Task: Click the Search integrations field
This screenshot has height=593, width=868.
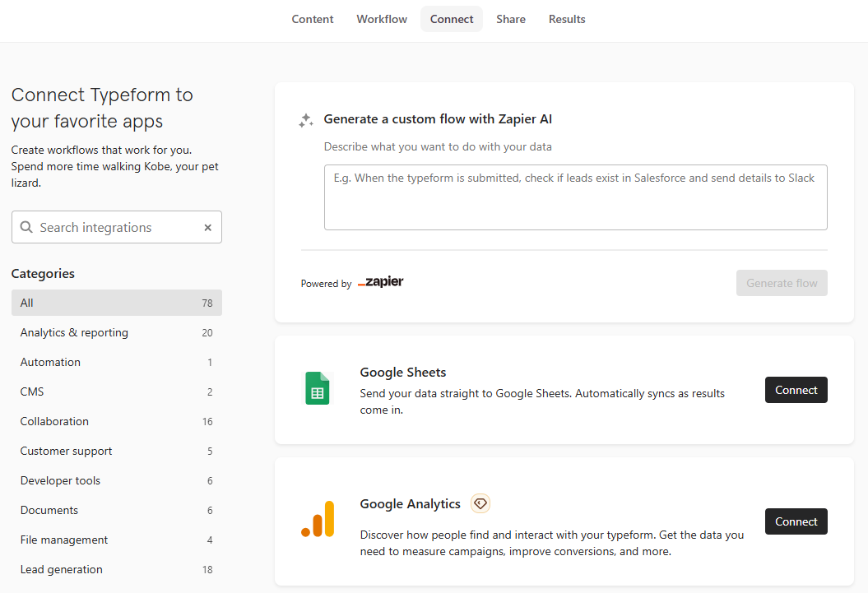Action: pos(117,227)
